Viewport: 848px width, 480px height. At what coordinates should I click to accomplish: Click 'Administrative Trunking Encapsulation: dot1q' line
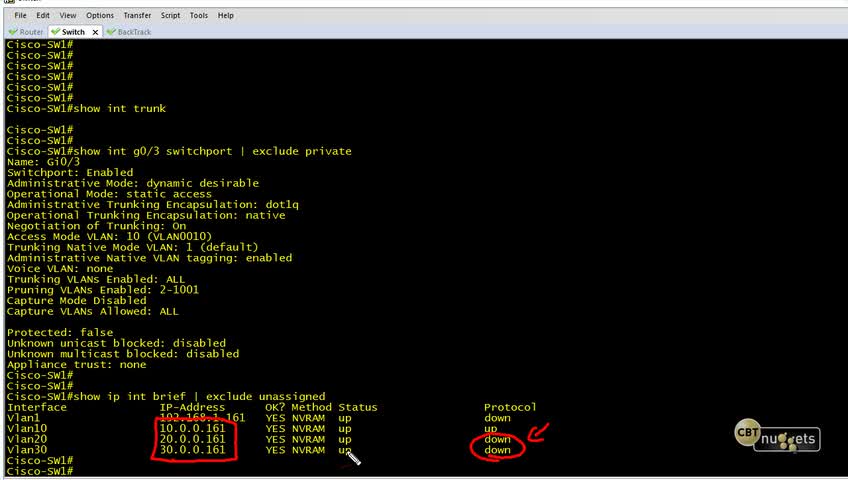[x=153, y=205]
